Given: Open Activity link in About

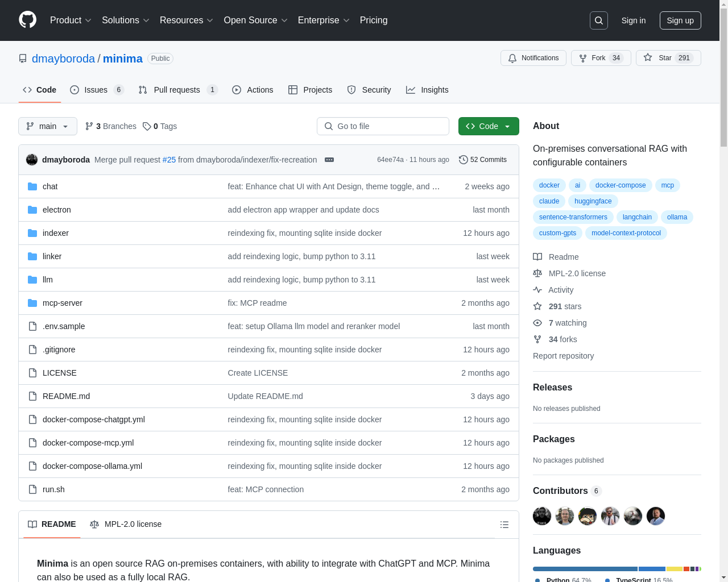Looking at the screenshot, I should point(553,290).
